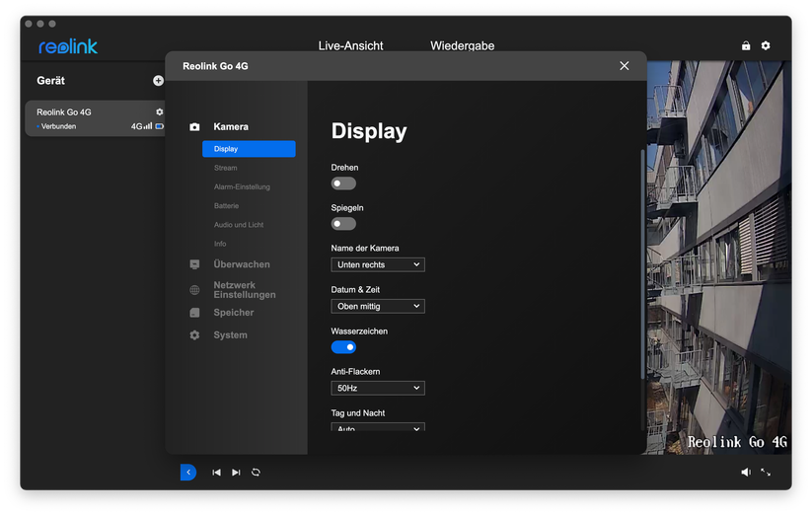The width and height of the screenshot is (812, 515).
Task: Click the Display page heading
Action: (369, 131)
